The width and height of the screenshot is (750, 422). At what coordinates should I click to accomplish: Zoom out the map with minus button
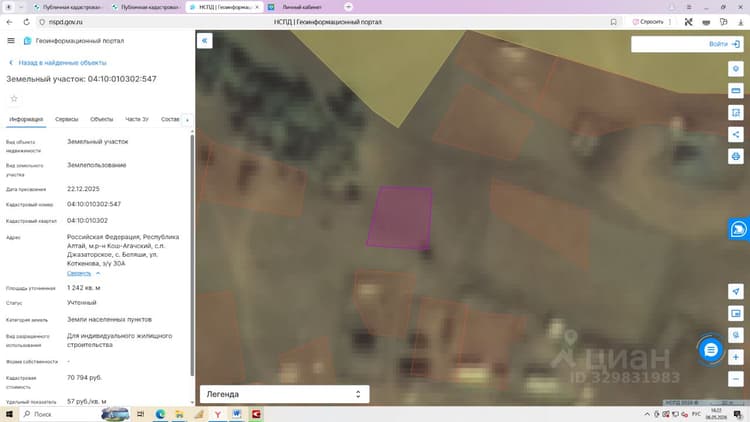(x=736, y=379)
